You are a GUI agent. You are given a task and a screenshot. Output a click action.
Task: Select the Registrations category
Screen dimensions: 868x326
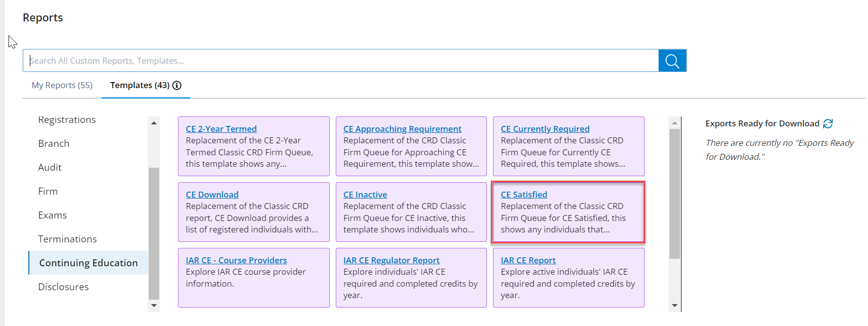coord(67,120)
